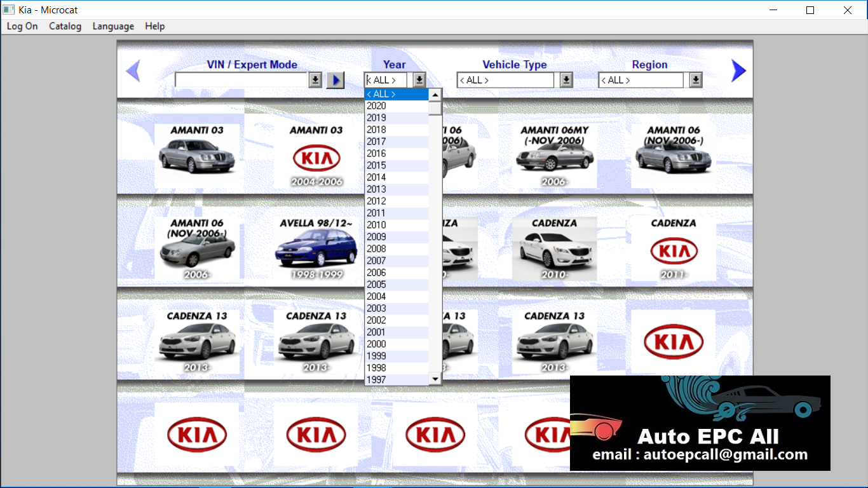868x488 pixels.
Task: Expand the Region dropdown arrow
Action: (696, 80)
